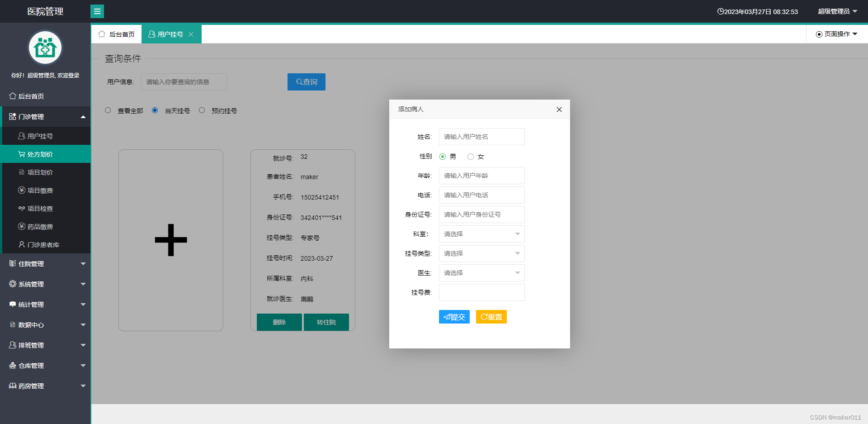The height and width of the screenshot is (424, 868).
Task: Open 项目检查 in the sidebar
Action: pyautogui.click(x=45, y=208)
